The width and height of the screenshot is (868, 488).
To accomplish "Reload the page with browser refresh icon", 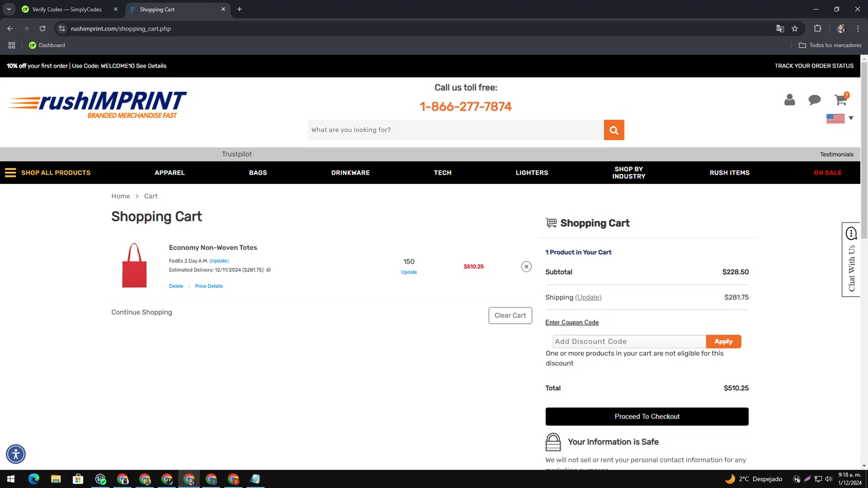I will (42, 28).
